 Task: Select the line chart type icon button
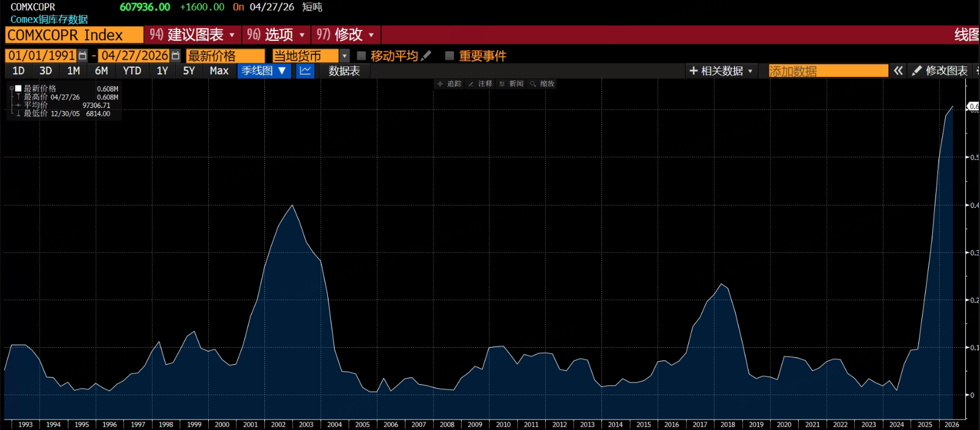click(305, 71)
